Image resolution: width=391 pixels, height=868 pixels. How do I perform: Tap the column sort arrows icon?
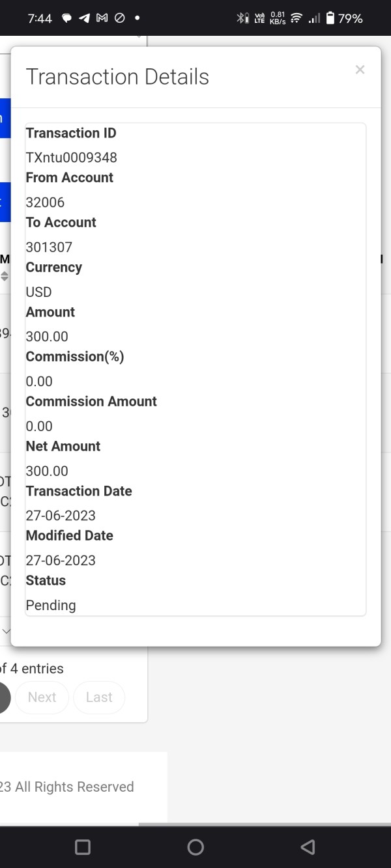tap(5, 276)
